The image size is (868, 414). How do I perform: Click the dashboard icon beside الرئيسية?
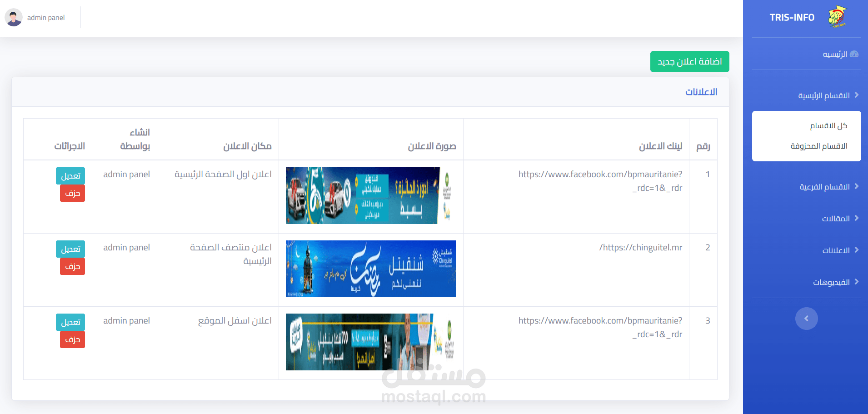click(x=854, y=54)
